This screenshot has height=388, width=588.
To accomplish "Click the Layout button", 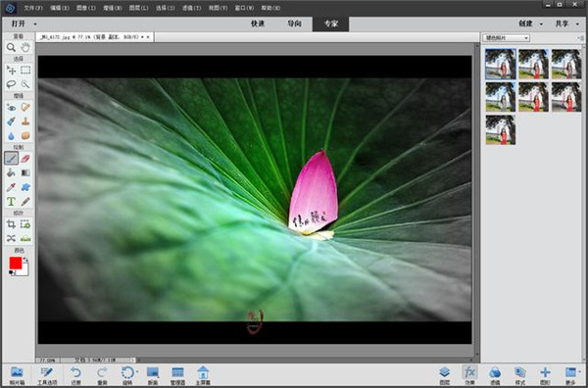I will [153, 375].
